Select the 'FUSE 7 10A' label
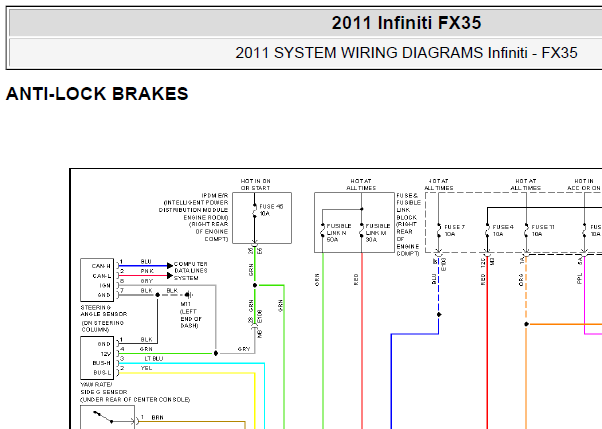The width and height of the screenshot is (602, 429). 455,230
